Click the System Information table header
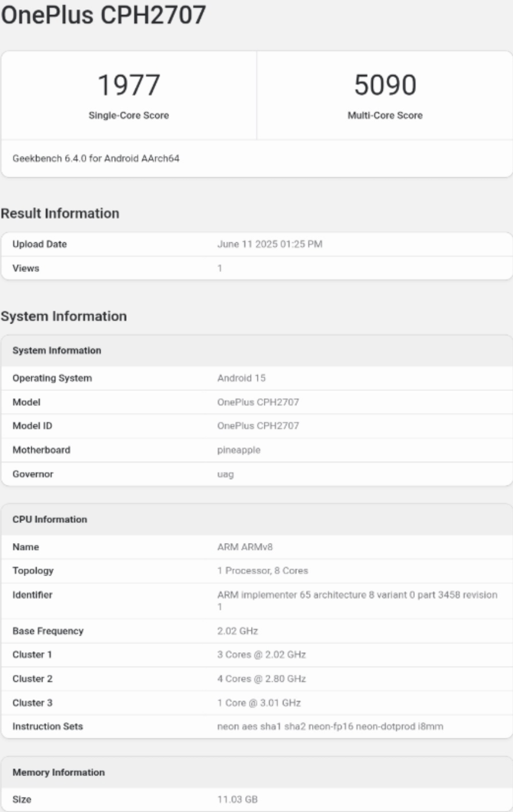Image resolution: width=513 pixels, height=812 pixels. [x=256, y=350]
